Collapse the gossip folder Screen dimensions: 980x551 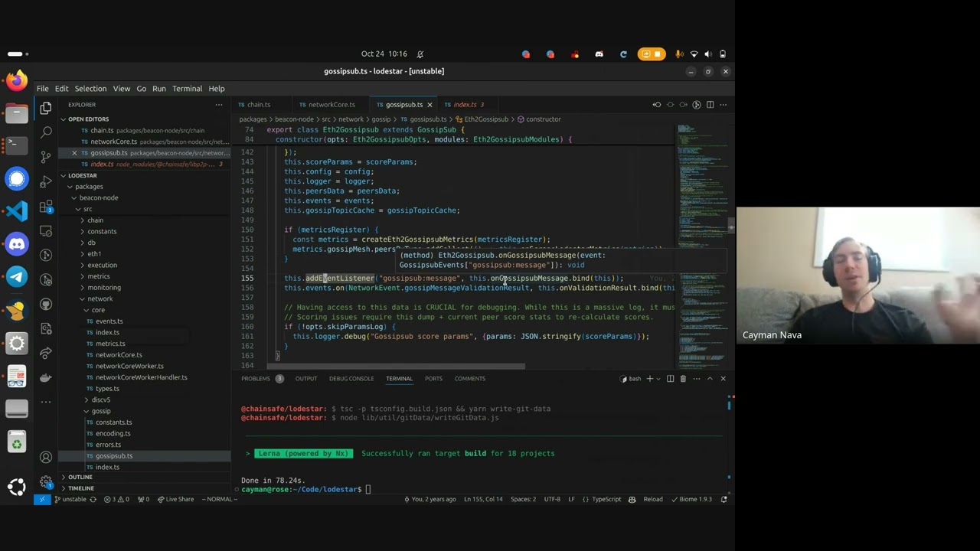click(100, 411)
